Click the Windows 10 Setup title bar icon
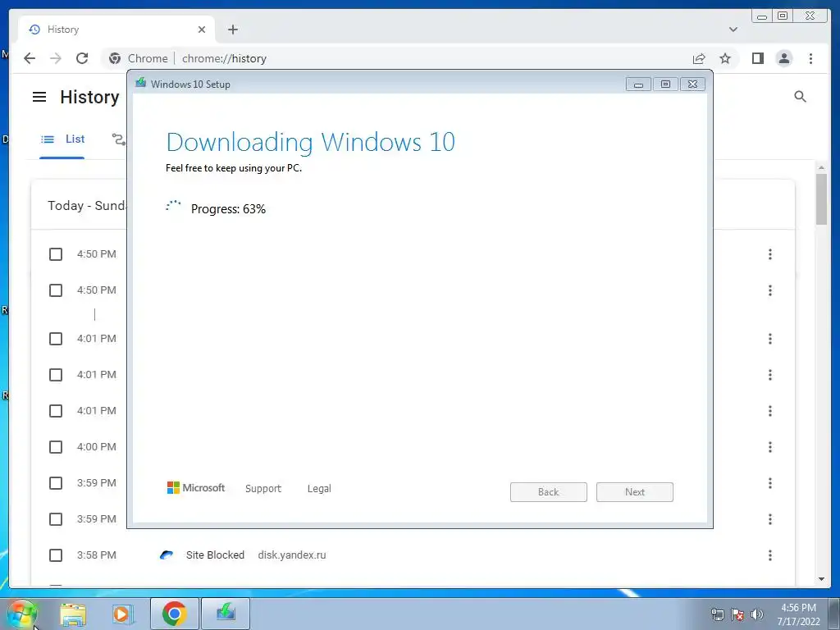The height and width of the screenshot is (630, 840). pyautogui.click(x=141, y=83)
